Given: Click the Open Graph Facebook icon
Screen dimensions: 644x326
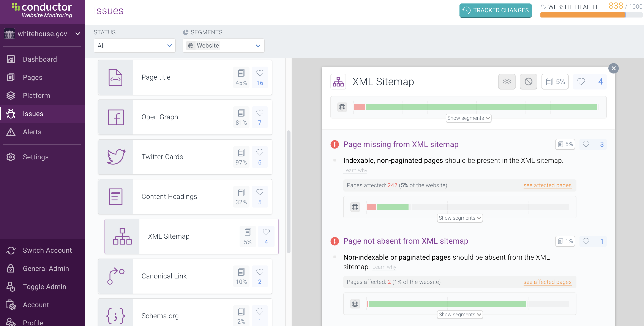Looking at the screenshot, I should click(x=116, y=117).
